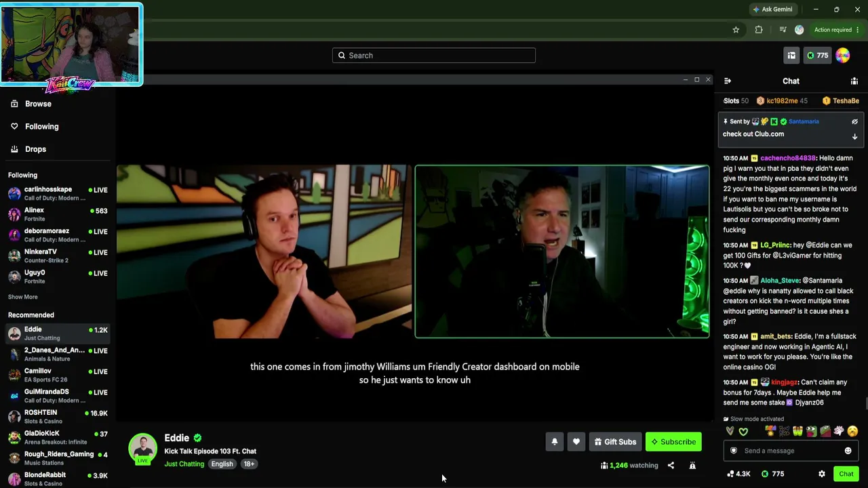
Task: Share the stream via share icon
Action: pyautogui.click(x=671, y=466)
